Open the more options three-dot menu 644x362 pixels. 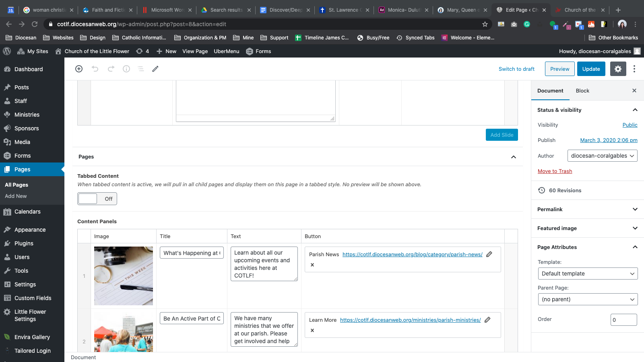point(634,69)
